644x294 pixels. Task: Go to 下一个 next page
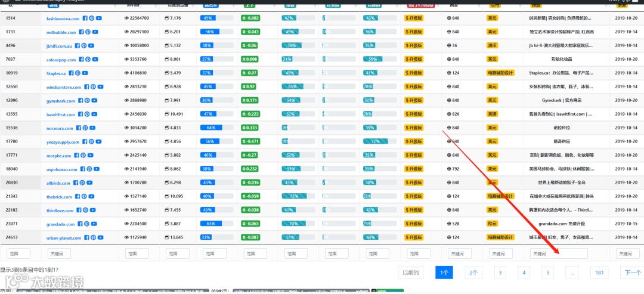[633, 273]
